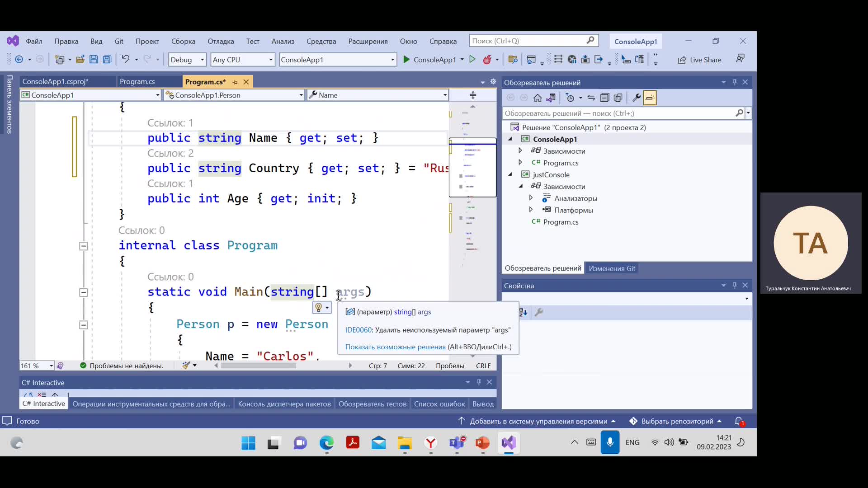Click the Save icon in the toolbar

tap(94, 59)
